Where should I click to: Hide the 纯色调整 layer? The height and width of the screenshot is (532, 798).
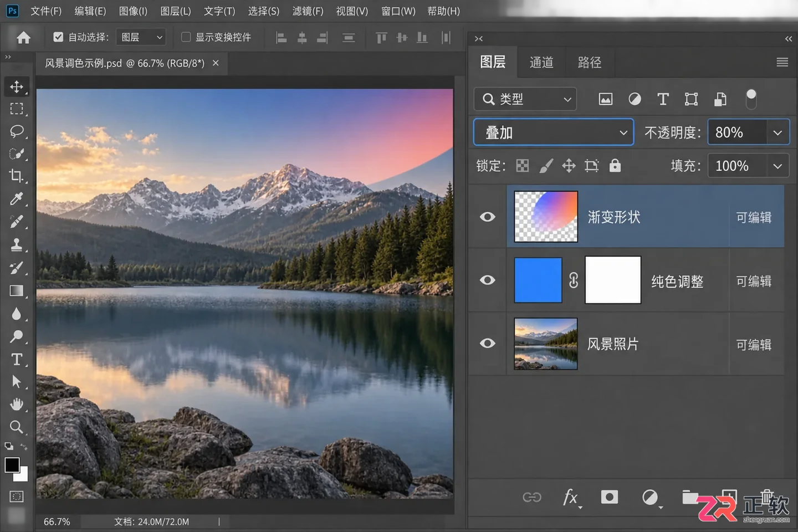pyautogui.click(x=488, y=280)
